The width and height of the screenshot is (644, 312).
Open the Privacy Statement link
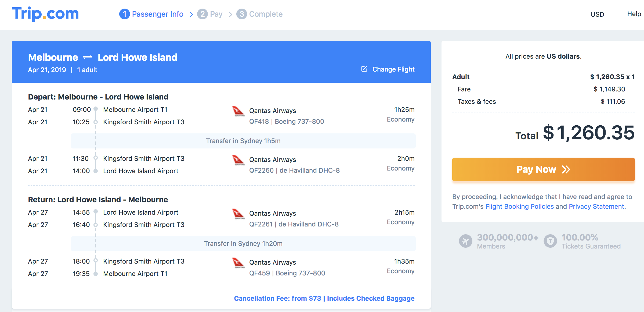(596, 206)
